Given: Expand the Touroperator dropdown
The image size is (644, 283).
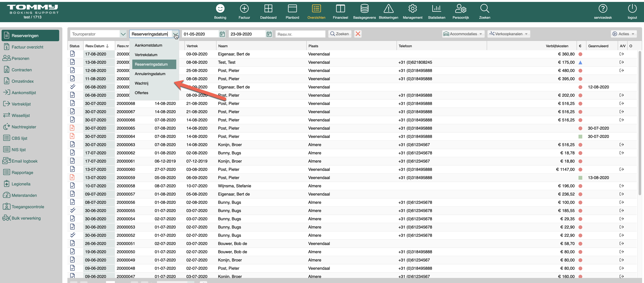Looking at the screenshot, I should pyautogui.click(x=123, y=34).
